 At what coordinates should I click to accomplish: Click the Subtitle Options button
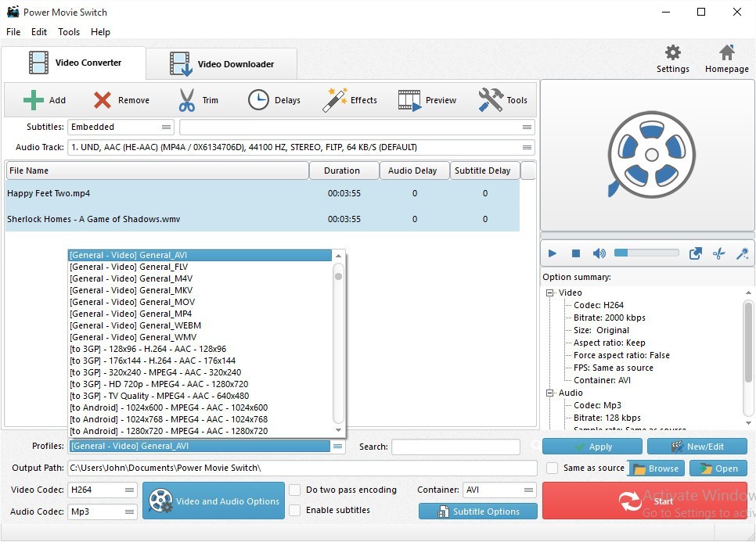tap(477, 511)
